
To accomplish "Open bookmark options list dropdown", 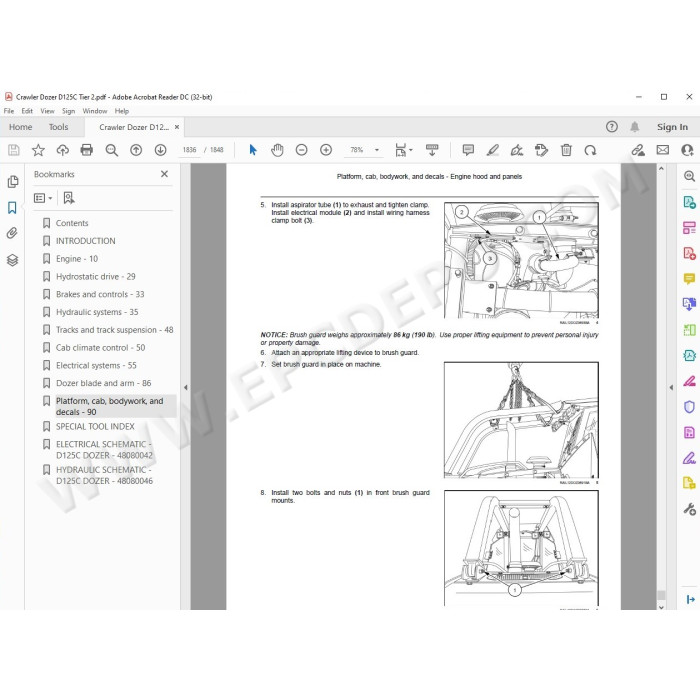I will click(43, 198).
